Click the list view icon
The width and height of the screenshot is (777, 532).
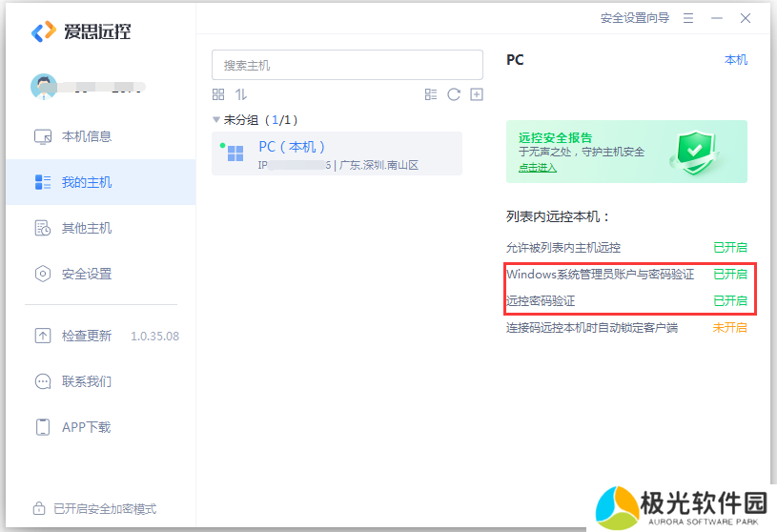[x=431, y=94]
